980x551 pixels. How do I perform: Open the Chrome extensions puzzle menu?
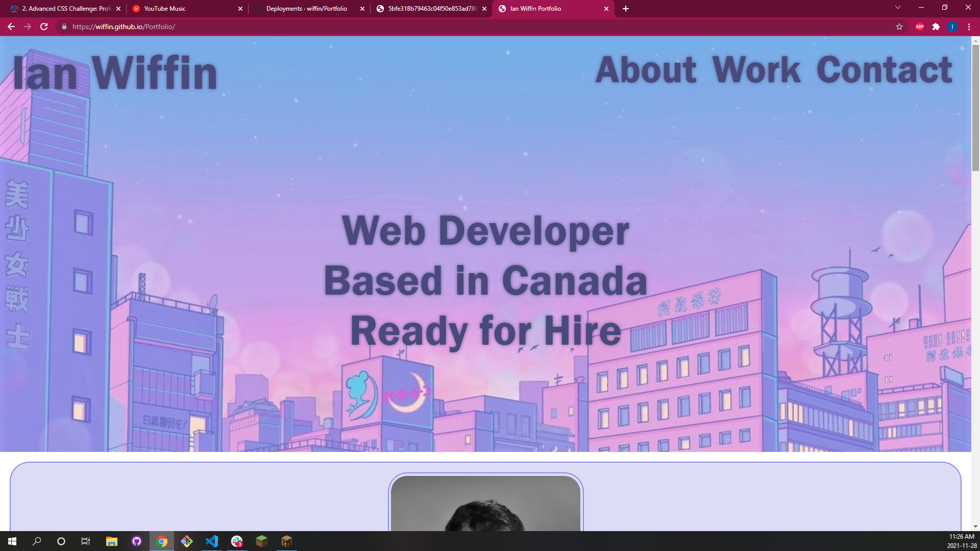pos(937,27)
